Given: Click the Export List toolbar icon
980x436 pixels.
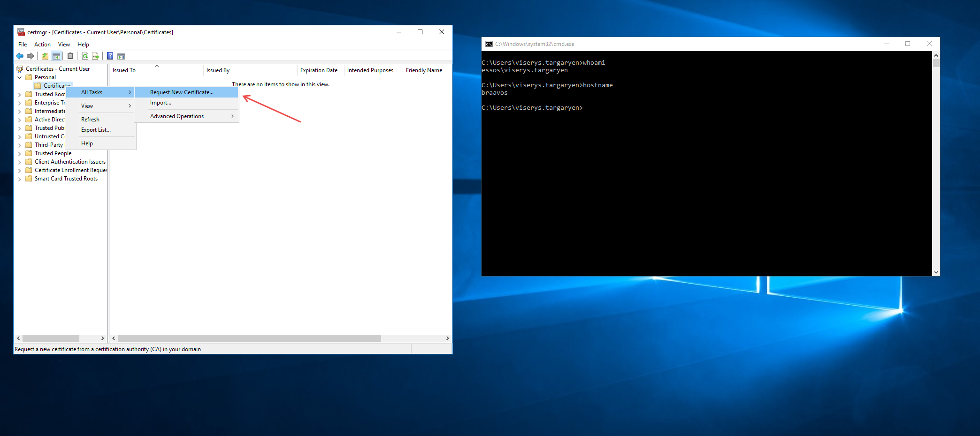Looking at the screenshot, I should click(x=96, y=56).
